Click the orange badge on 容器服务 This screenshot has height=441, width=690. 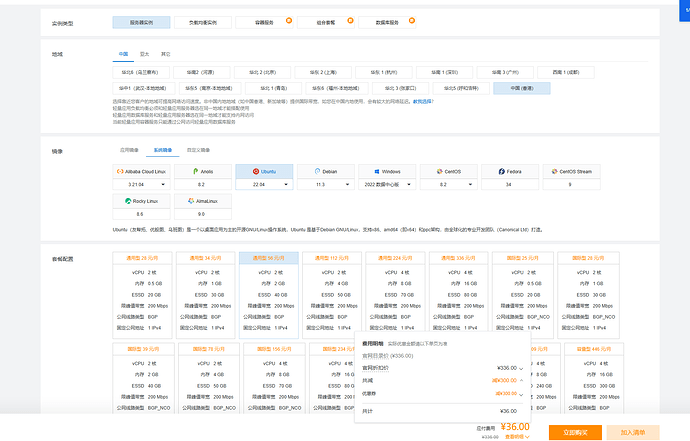pyautogui.click(x=289, y=20)
